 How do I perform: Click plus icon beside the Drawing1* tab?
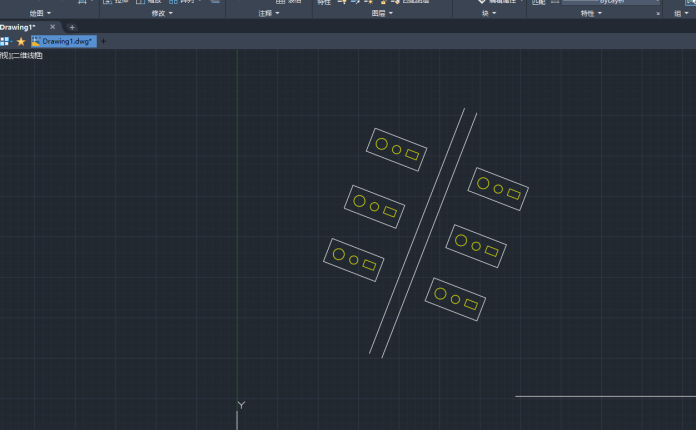tap(71, 27)
